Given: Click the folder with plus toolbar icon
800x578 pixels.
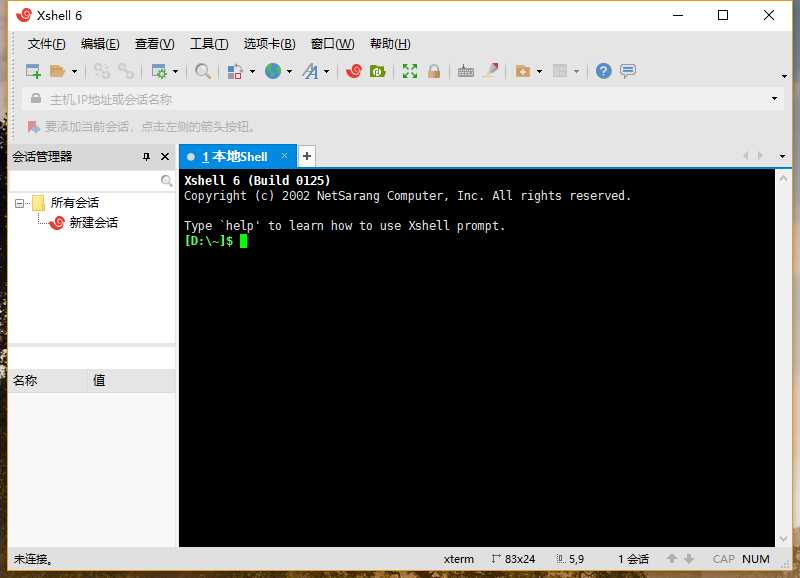Looking at the screenshot, I should (523, 71).
